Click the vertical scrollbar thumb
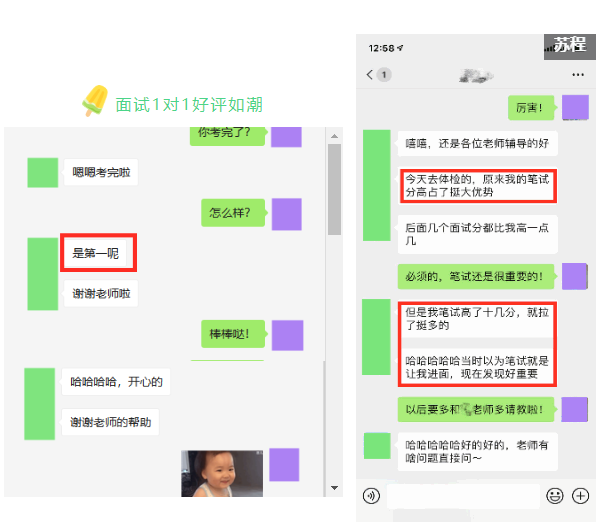 pyautogui.click(x=335, y=190)
